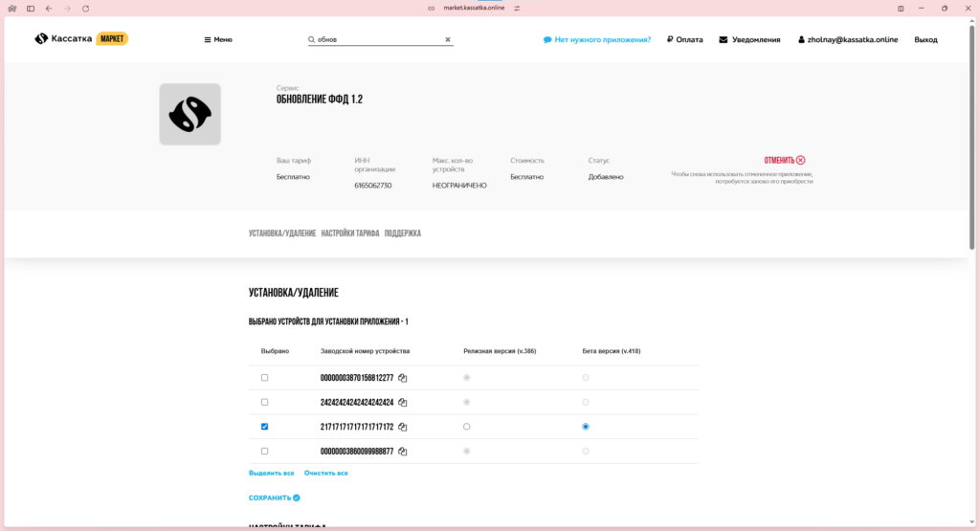The image size is (980, 531).
Task: Click the search magnifier icon
Action: [311, 39]
